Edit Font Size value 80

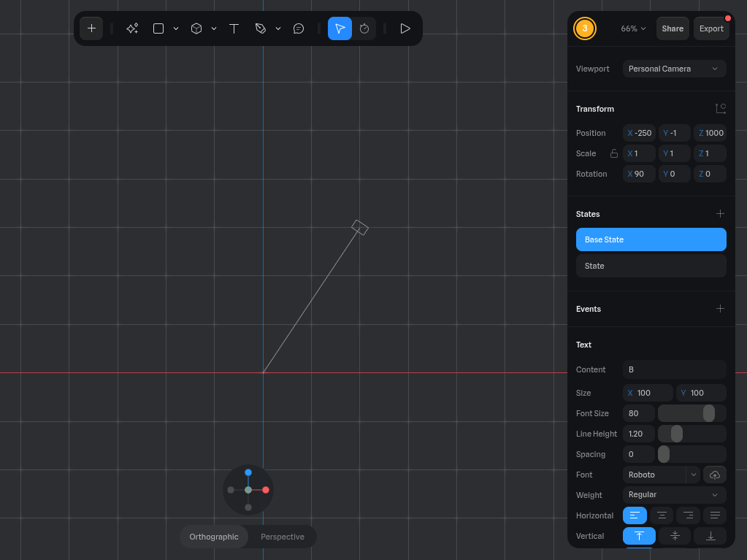(638, 413)
